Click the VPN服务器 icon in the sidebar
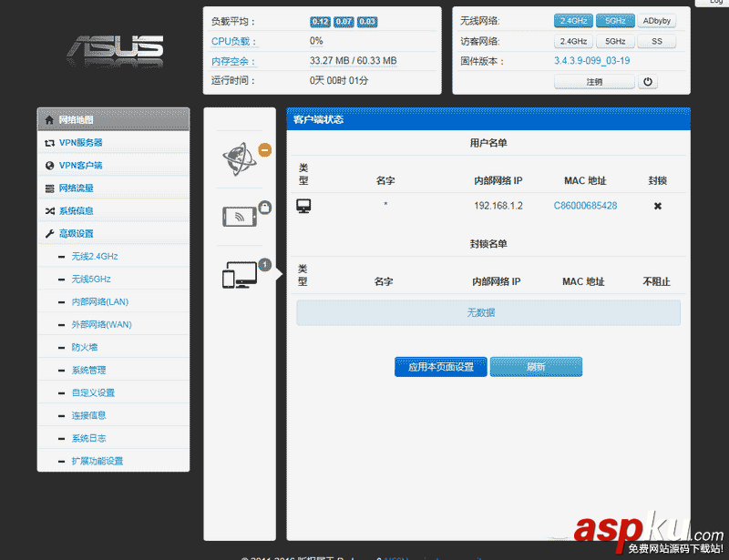Image resolution: width=729 pixels, height=560 pixels. (x=49, y=142)
